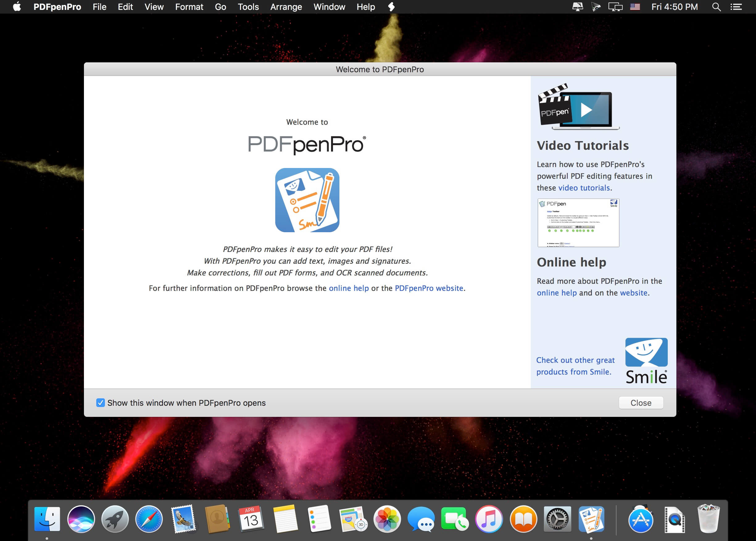Image resolution: width=756 pixels, height=541 pixels.
Task: Click the Video Tutorials clapperboard image
Action: tap(579, 107)
